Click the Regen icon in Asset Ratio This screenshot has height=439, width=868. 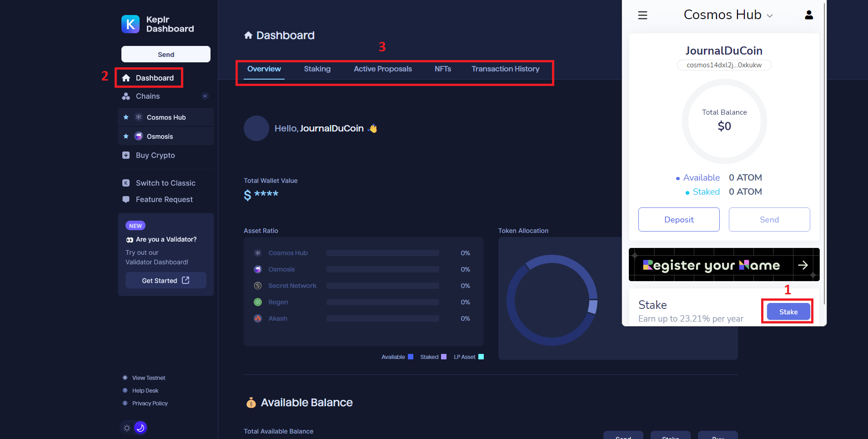click(x=258, y=302)
